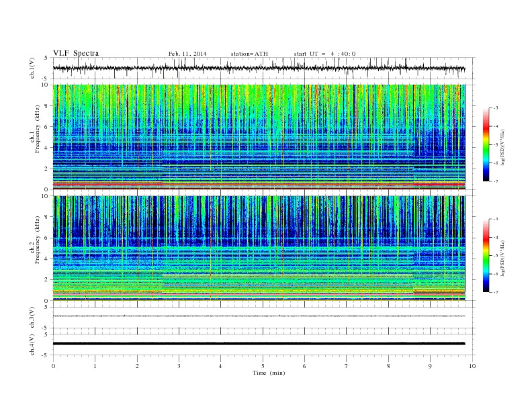Click time axis tick label "9"
Screen dimensions: 532x411
(x=430, y=366)
